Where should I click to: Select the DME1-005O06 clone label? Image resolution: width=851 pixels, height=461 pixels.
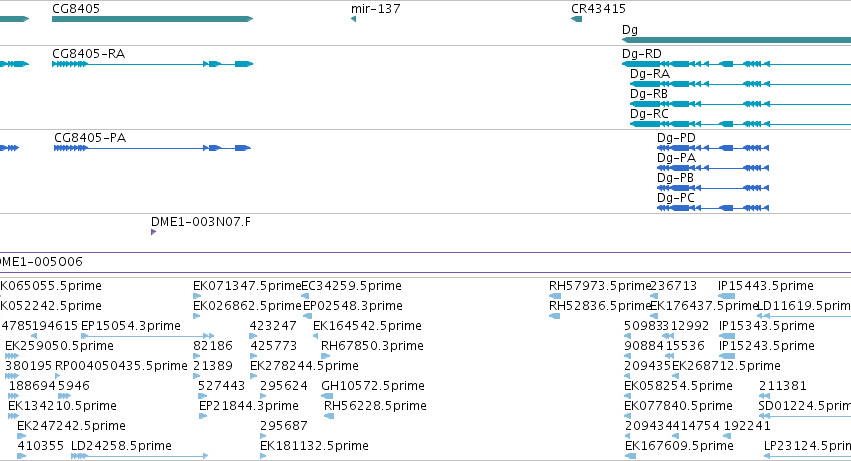click(x=41, y=262)
